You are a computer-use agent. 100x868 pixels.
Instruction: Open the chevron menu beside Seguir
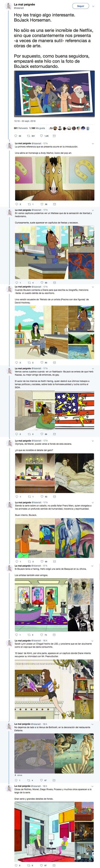93,6
